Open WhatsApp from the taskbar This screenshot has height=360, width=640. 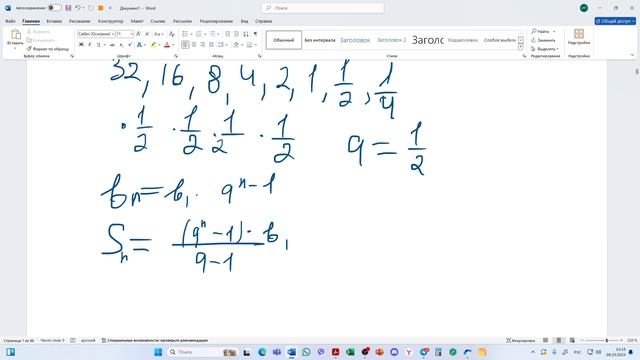306,352
